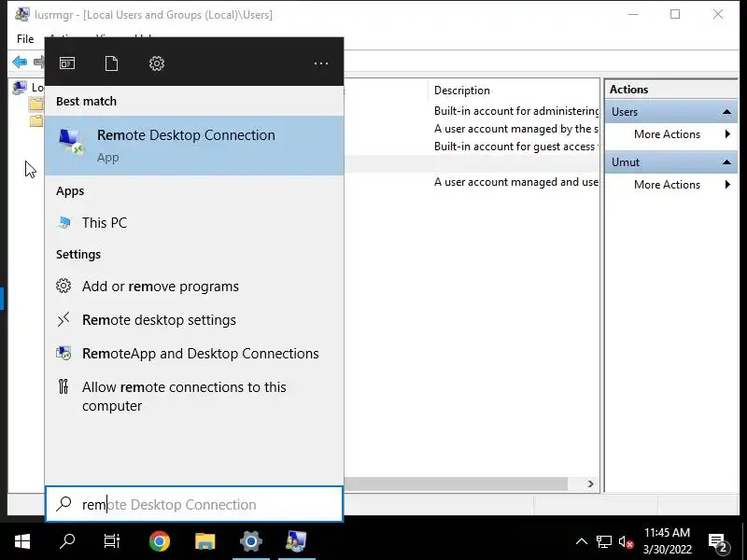Filter search results by Settings gear icon

pyautogui.click(x=156, y=63)
